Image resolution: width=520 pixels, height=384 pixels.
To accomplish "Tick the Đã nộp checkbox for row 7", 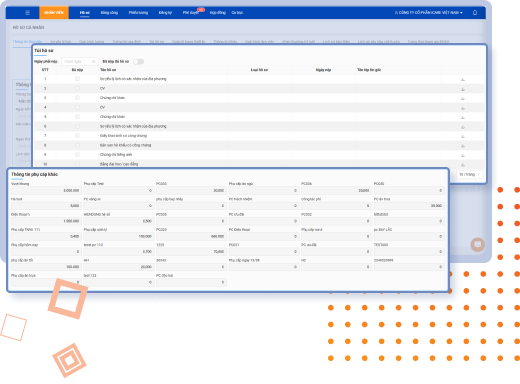I will (x=77, y=136).
